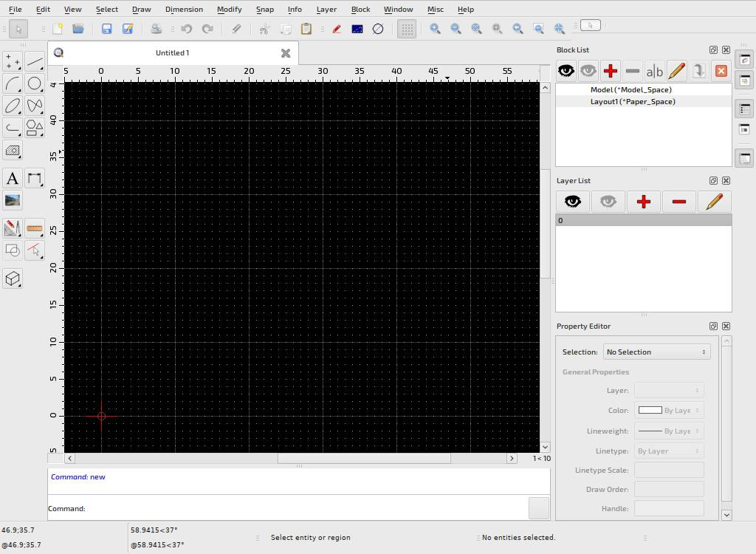Click the red pen draft icon
The image size is (756, 554).
click(x=337, y=29)
